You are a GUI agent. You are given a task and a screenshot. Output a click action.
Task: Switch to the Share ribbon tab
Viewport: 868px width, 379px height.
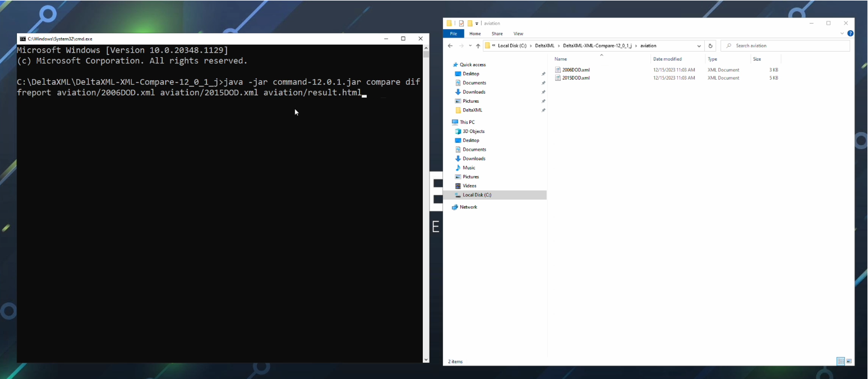(x=497, y=34)
